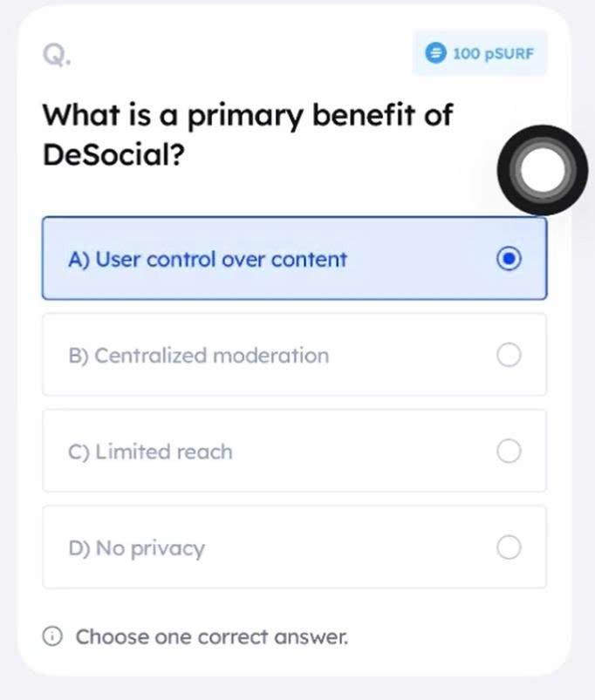The image size is (595, 700).
Task: Pick the No privacy radio button
Action: point(509,547)
